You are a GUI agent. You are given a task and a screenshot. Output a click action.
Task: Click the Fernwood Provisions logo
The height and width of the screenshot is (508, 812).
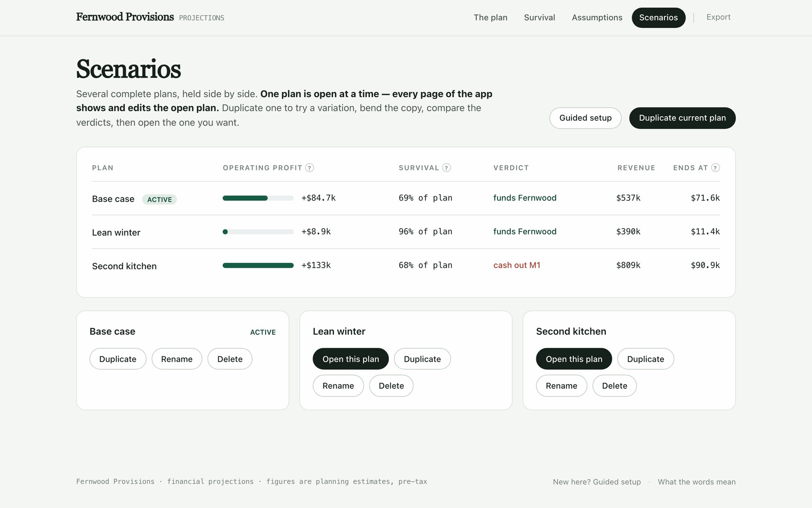pos(125,17)
